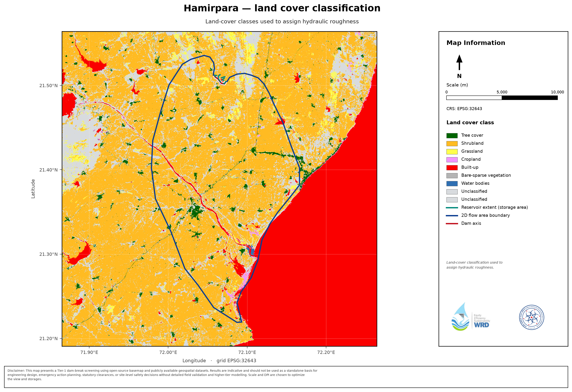Select the Tree cover color swatch
Screen dimensions: 572x392
tap(452, 136)
